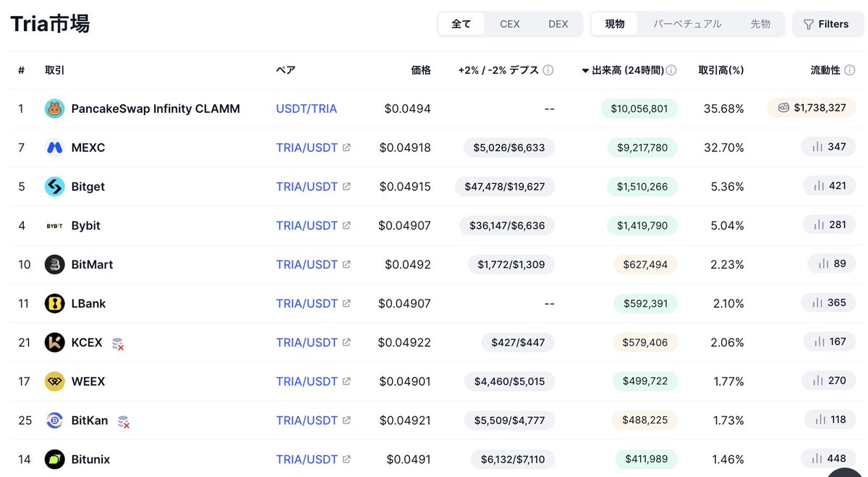Click the info icon beside 出来高 (24時間) header
The height and width of the screenshot is (477, 868).
[x=671, y=70]
